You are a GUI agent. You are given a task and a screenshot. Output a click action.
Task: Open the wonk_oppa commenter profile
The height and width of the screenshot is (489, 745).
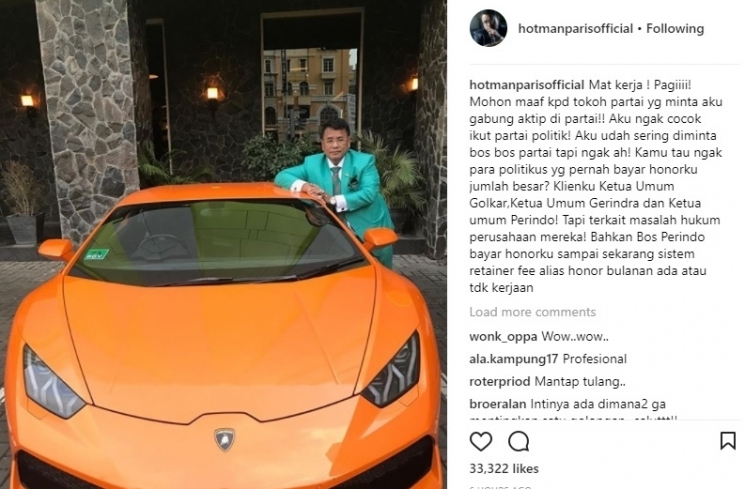503,337
